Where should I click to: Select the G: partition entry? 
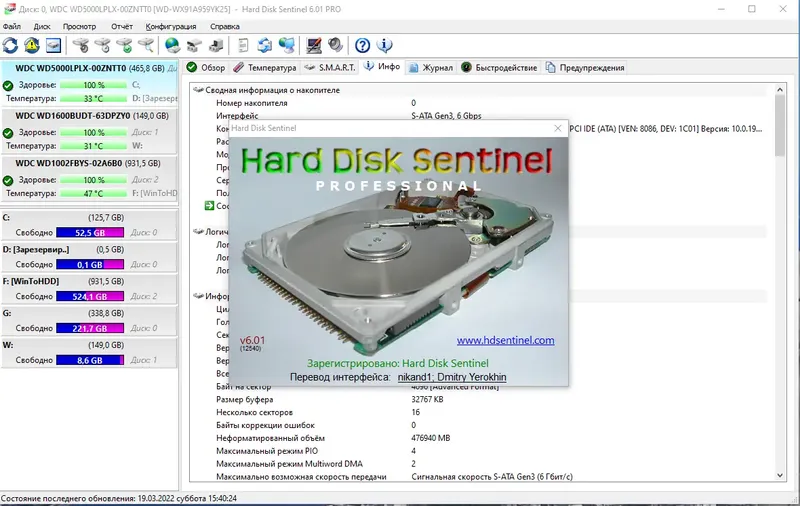tap(89, 321)
